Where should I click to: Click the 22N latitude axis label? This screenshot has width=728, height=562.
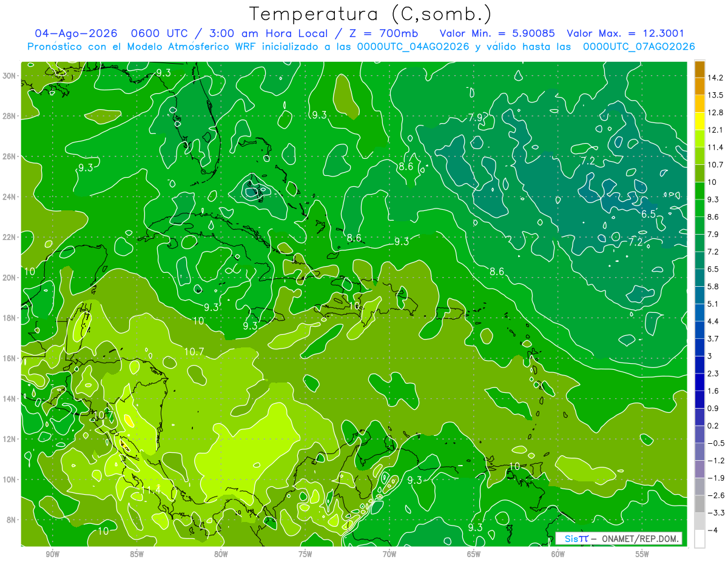10,237
